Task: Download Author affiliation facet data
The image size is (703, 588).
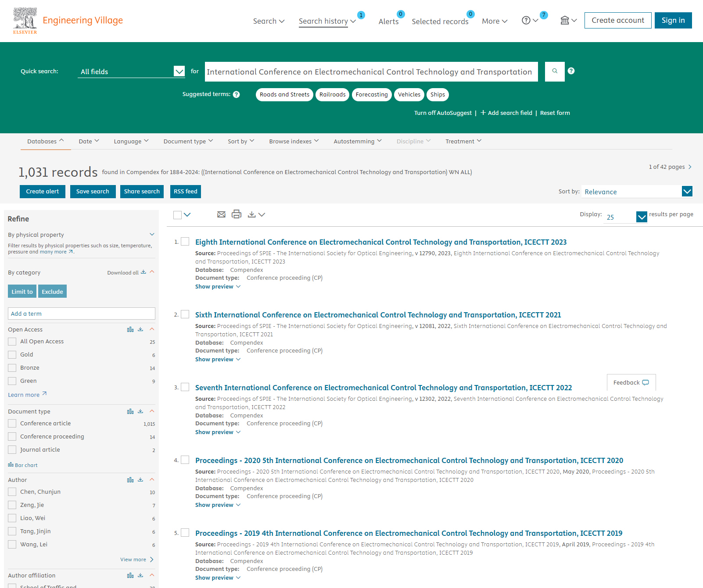Action: (140, 575)
